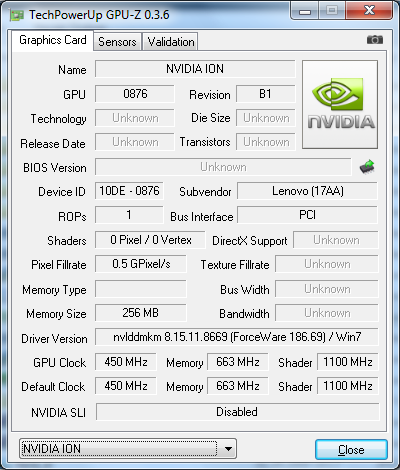
Task: Minimize the GPU-Z window
Action: coord(305,11)
